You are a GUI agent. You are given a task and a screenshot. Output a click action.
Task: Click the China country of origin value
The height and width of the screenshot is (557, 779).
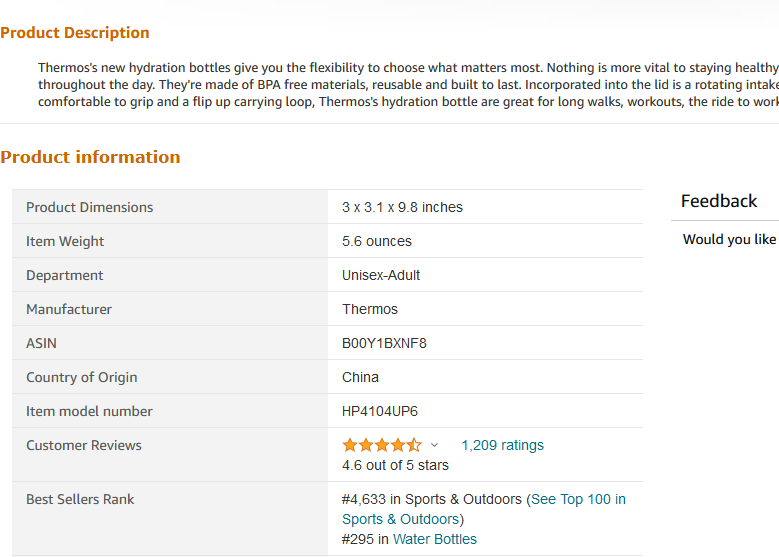click(x=360, y=378)
